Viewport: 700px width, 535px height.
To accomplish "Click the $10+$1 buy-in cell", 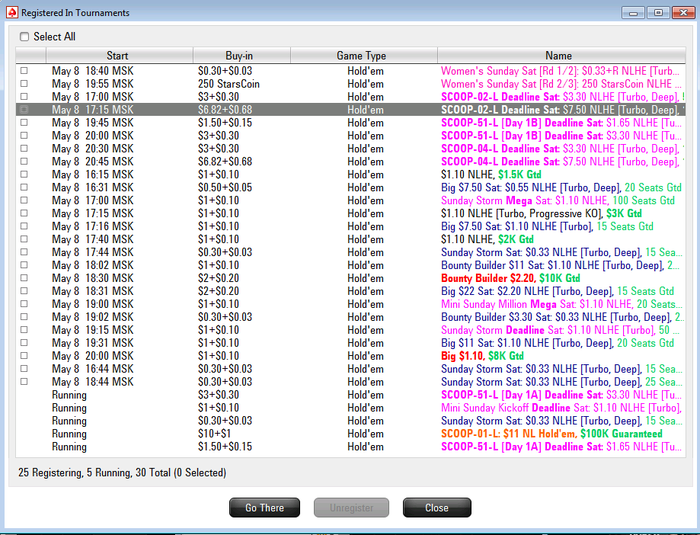I will pos(215,434).
